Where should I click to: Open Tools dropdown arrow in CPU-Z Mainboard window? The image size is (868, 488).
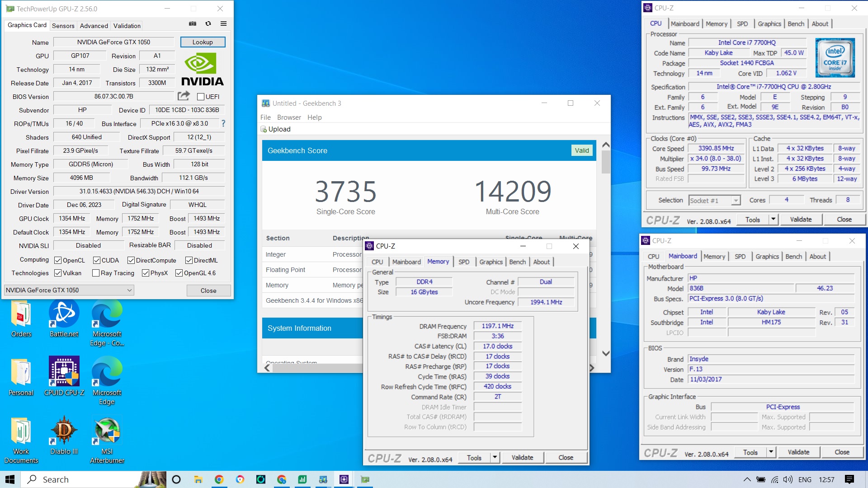click(x=771, y=452)
